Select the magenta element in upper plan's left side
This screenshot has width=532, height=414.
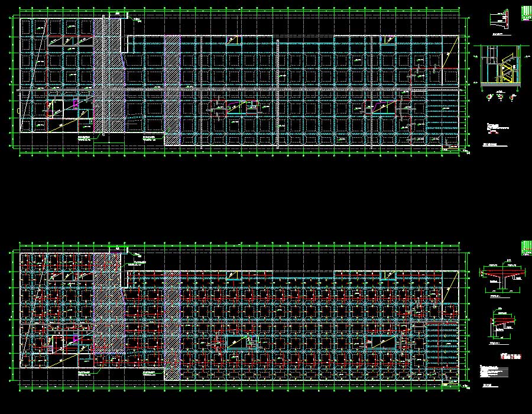tap(74, 104)
